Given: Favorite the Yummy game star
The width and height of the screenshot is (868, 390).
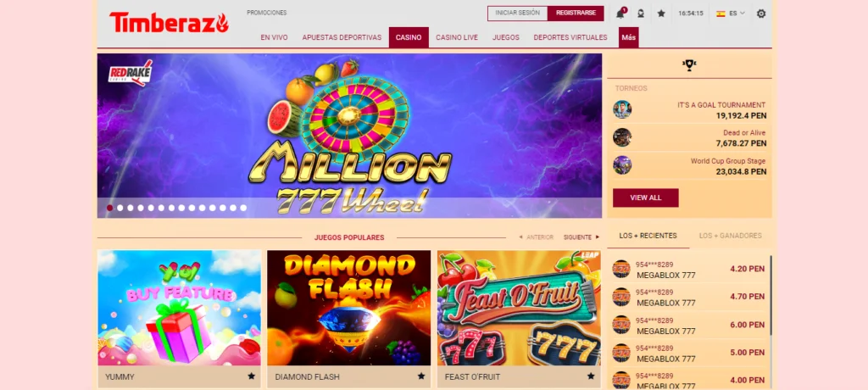Looking at the screenshot, I should [251, 376].
